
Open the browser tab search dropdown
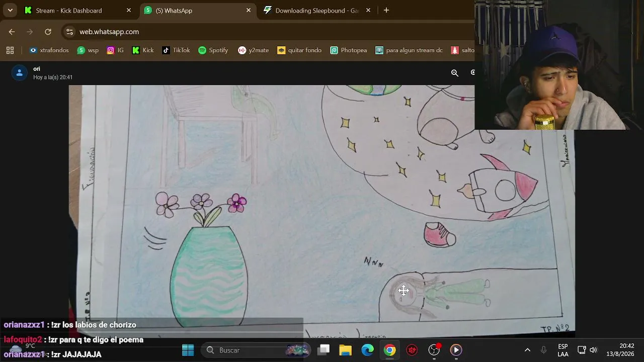(10, 10)
